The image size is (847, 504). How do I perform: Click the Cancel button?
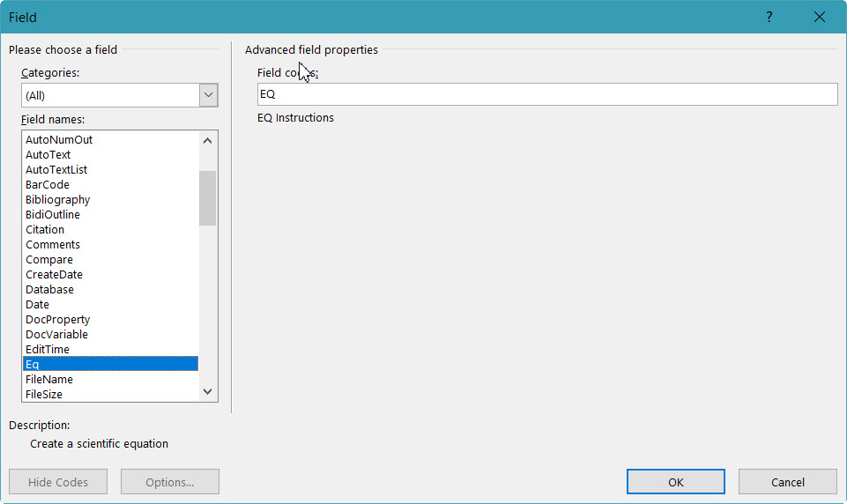pos(788,482)
